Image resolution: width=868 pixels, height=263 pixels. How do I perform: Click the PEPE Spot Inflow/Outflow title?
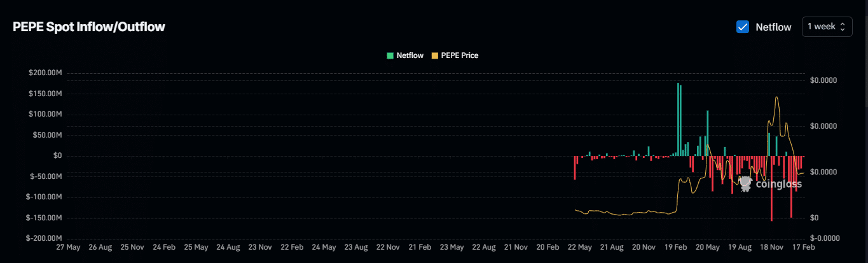(x=89, y=27)
